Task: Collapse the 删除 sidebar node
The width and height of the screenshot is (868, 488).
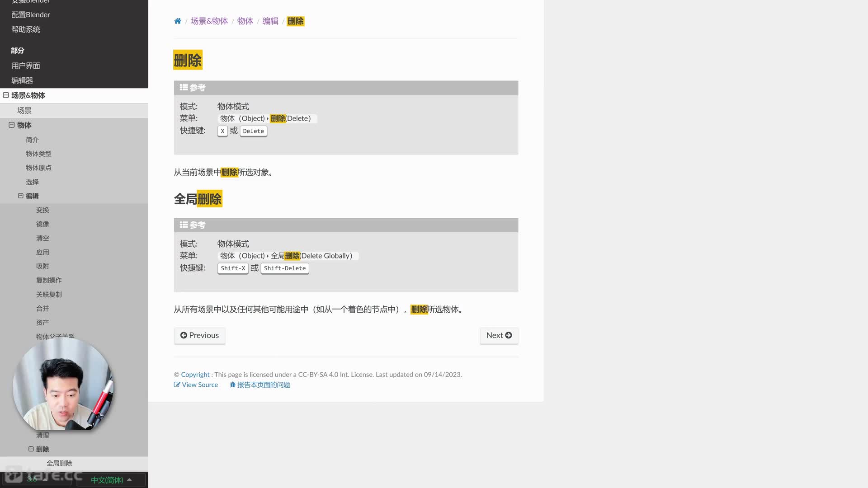Action: click(31, 449)
